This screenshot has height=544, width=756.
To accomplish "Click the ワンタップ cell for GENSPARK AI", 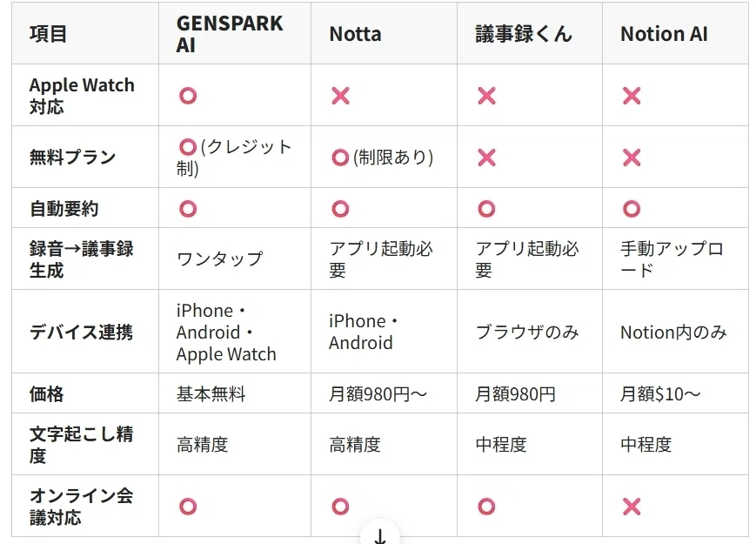I will tap(219, 259).
